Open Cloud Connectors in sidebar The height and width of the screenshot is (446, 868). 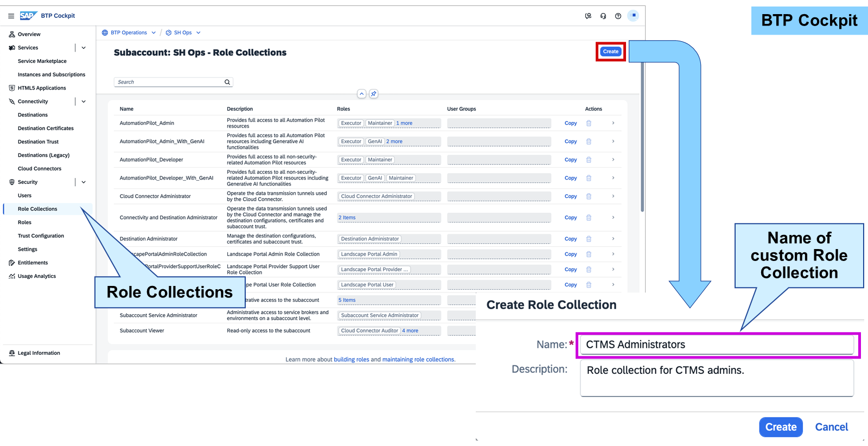40,169
